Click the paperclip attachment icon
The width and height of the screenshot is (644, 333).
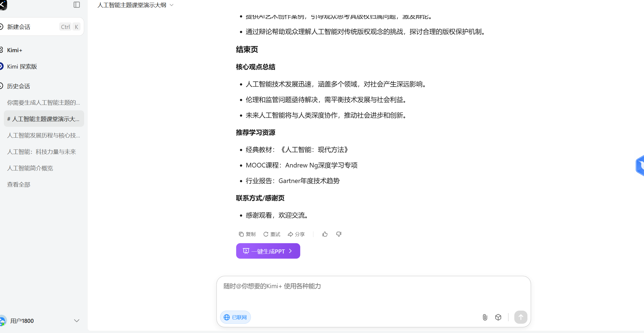click(485, 317)
